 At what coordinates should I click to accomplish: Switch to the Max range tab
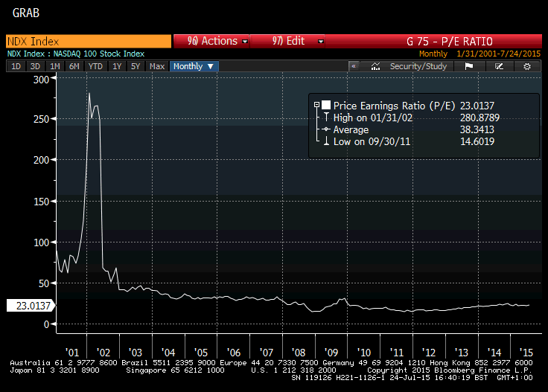click(x=157, y=66)
